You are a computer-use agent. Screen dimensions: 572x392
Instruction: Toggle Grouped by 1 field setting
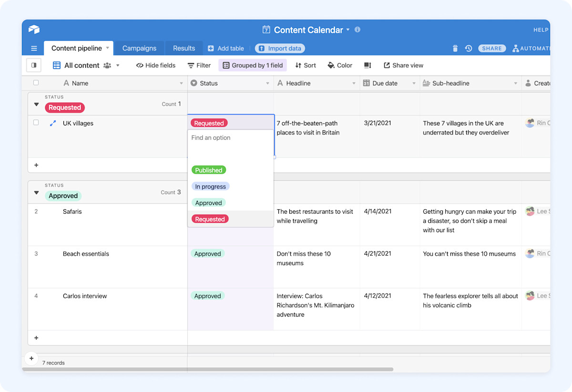click(x=253, y=65)
